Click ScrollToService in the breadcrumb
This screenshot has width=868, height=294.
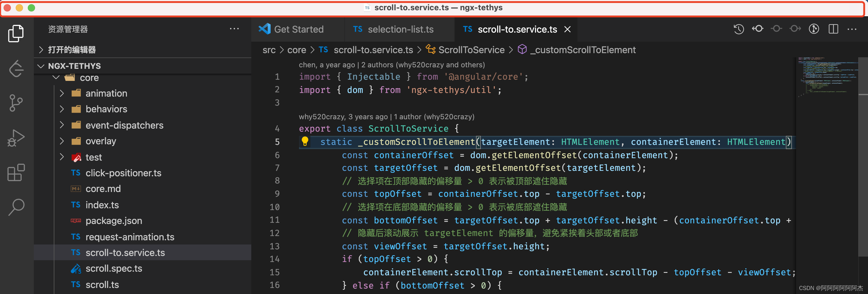click(x=471, y=50)
